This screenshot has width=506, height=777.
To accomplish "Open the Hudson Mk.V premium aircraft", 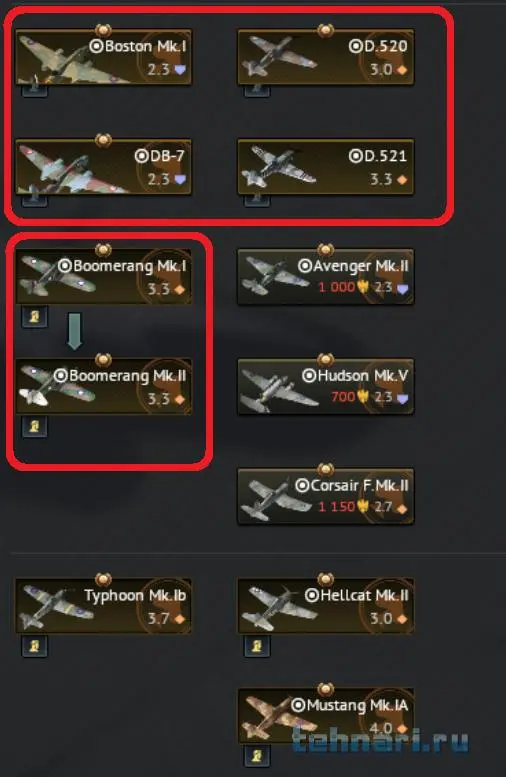I will [326, 387].
